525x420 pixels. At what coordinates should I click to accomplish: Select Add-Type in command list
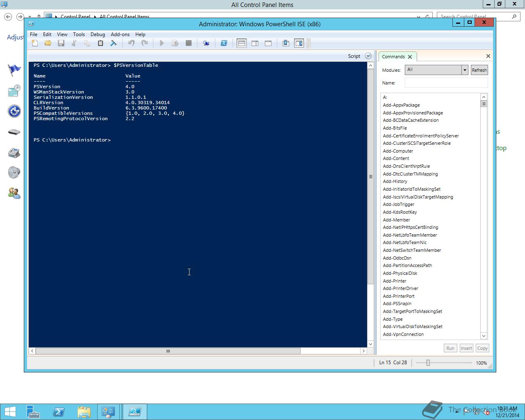(x=393, y=319)
